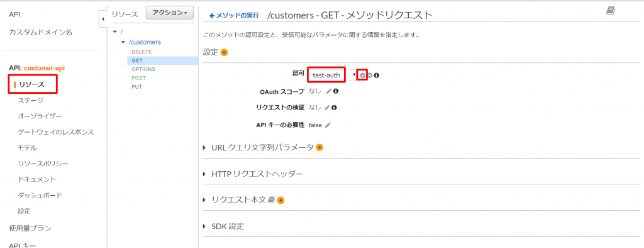This screenshot has height=248, width=644.
Task: Edit API キーの必要性 with pencil icon
Action: (x=328, y=125)
